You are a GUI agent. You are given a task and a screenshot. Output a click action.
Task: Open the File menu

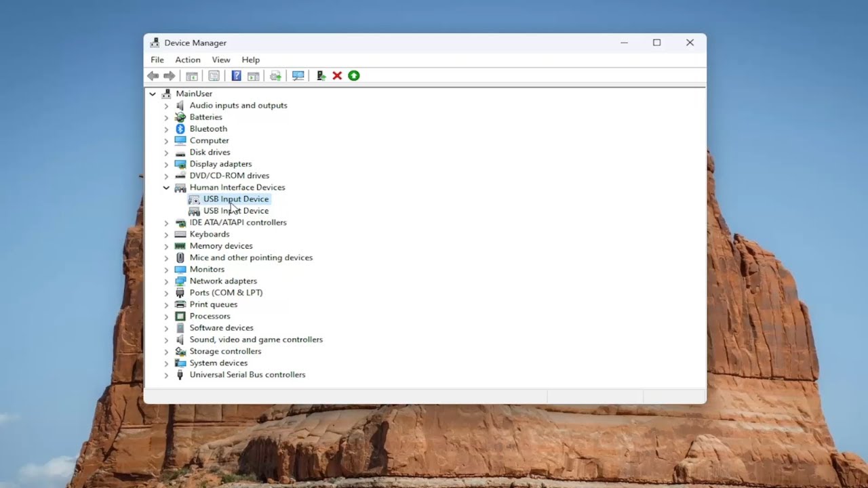pyautogui.click(x=157, y=60)
